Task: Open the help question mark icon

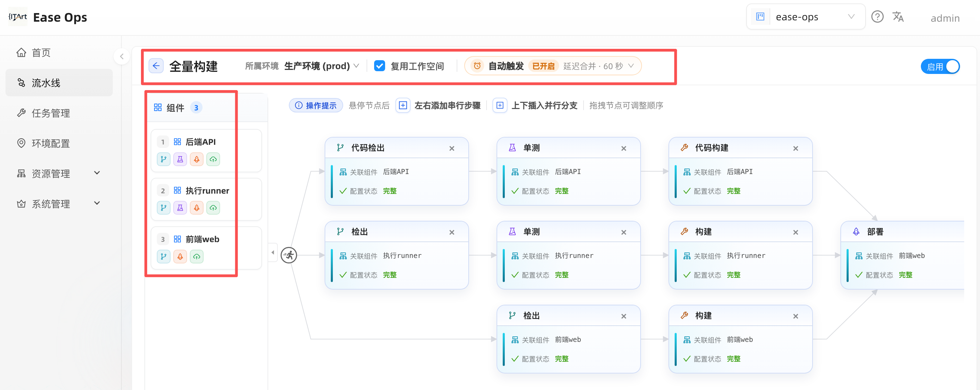Action: (x=877, y=17)
